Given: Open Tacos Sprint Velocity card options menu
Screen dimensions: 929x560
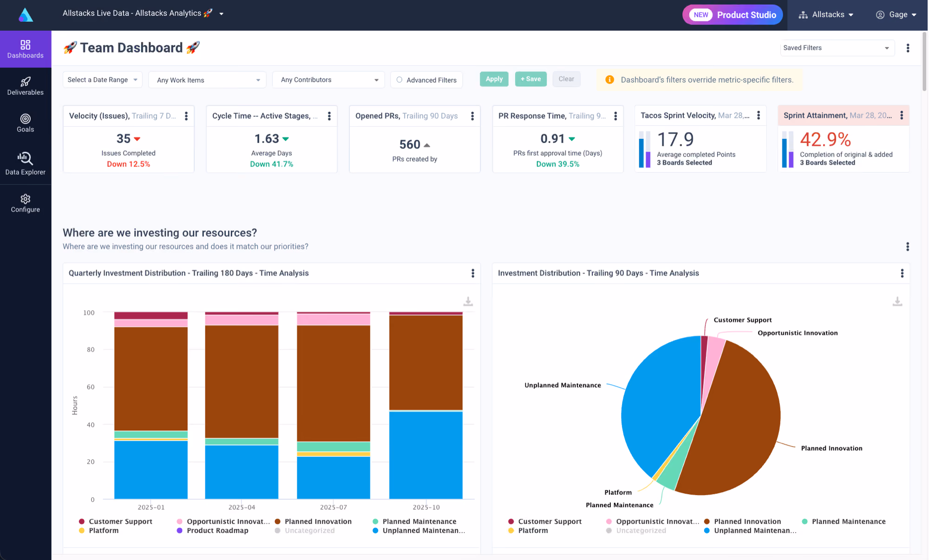Looking at the screenshot, I should 759,115.
